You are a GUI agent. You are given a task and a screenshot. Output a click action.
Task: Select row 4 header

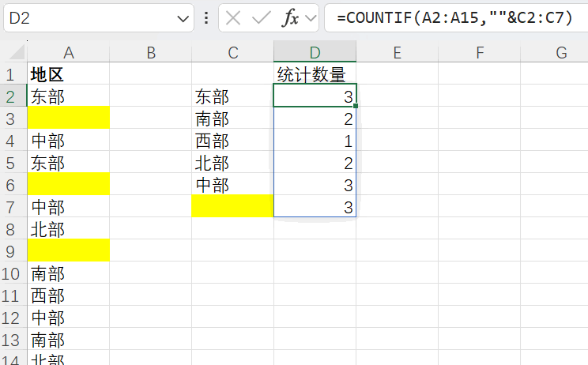tap(13, 141)
